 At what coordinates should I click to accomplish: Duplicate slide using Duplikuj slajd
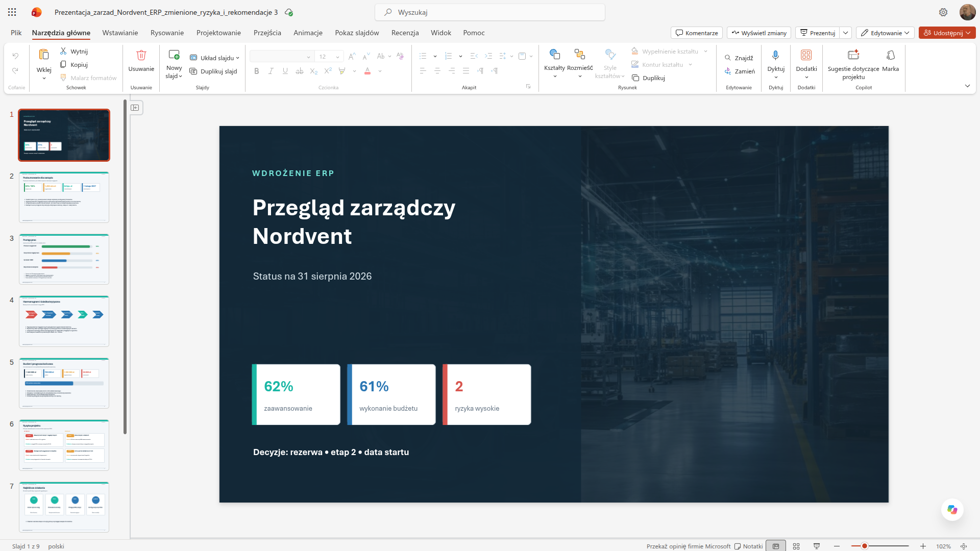(213, 71)
